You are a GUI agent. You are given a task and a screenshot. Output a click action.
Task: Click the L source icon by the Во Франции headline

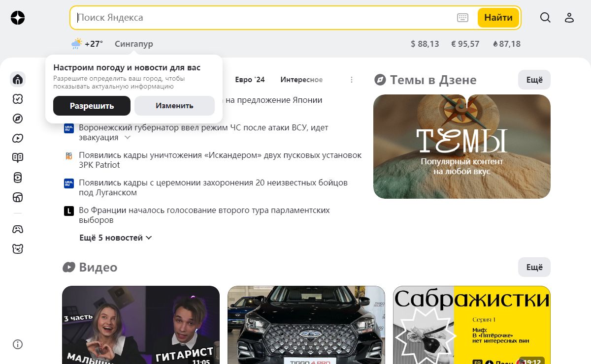(69, 211)
